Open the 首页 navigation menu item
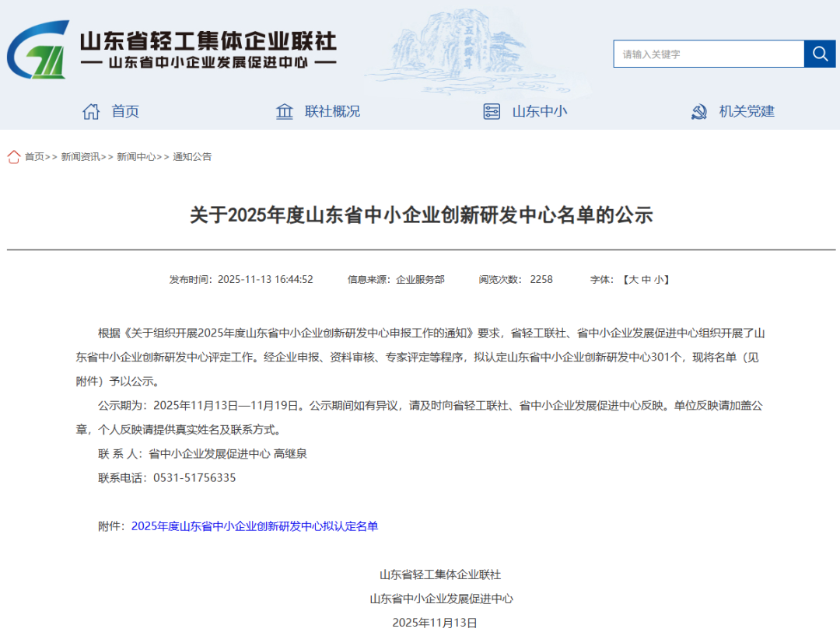Screen dimensions: 840x639 point(125,111)
